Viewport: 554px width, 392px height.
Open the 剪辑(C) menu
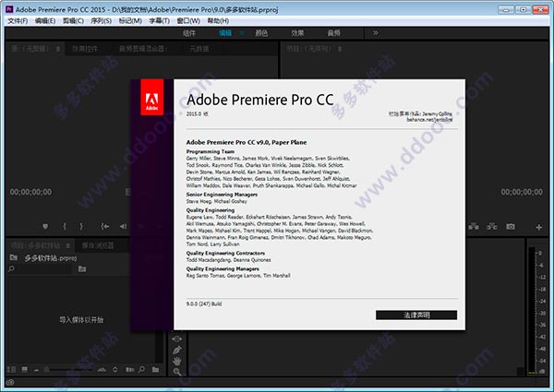tap(73, 21)
